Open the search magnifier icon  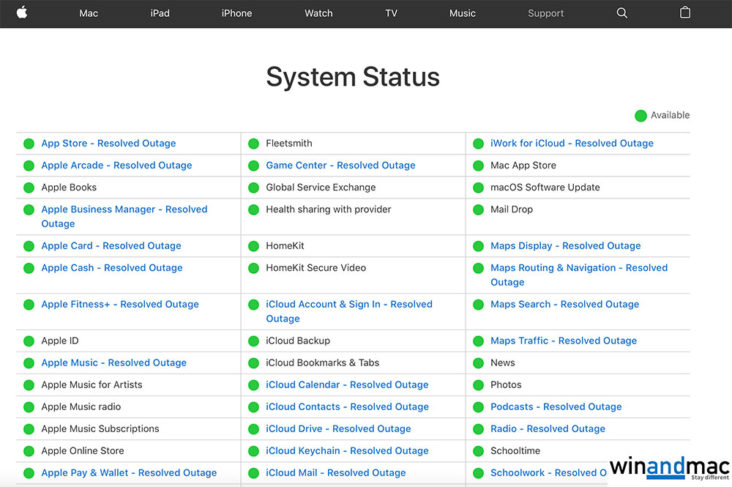point(622,13)
